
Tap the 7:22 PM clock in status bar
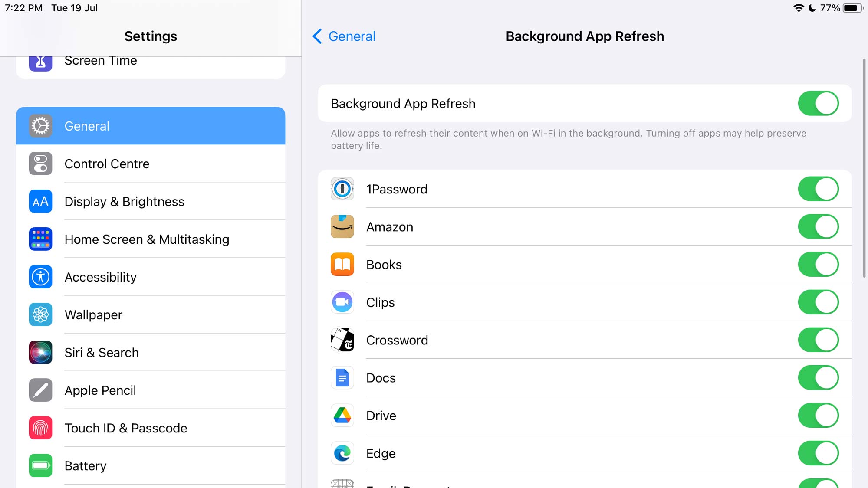point(23,8)
